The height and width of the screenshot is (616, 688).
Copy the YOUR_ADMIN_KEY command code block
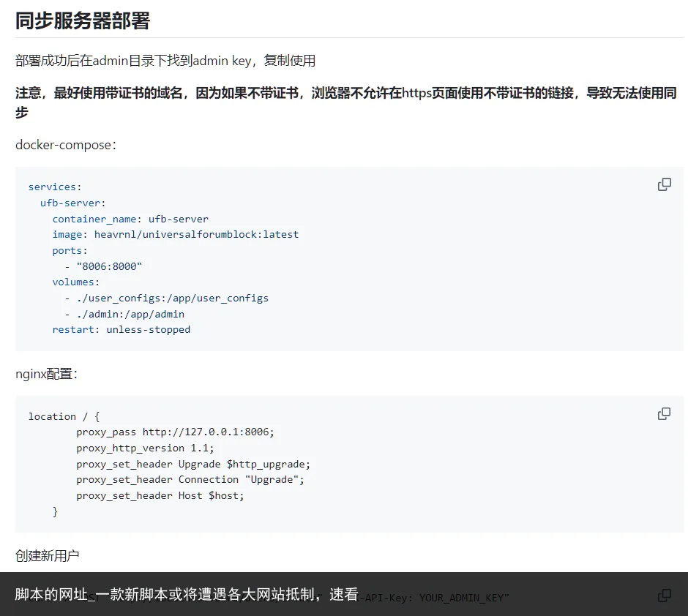(664, 596)
